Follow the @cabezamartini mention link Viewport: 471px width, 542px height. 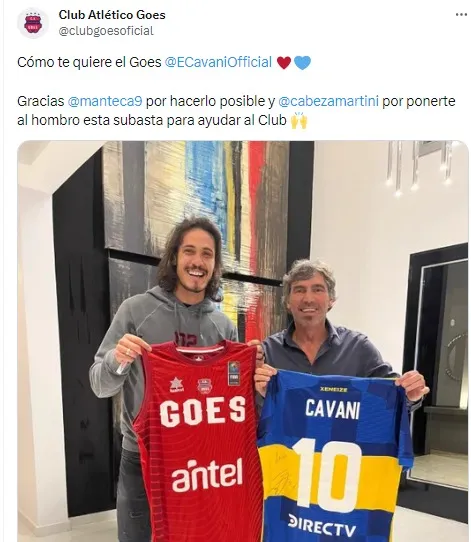328,101
